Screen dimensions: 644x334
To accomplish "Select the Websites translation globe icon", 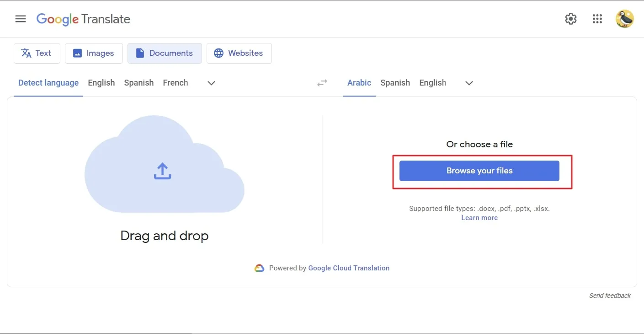I will coord(218,53).
